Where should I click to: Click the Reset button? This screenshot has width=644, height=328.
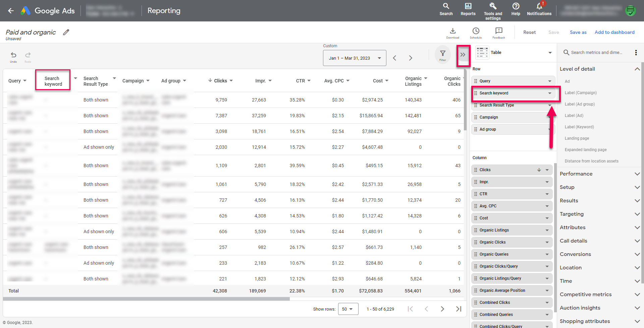pyautogui.click(x=529, y=32)
